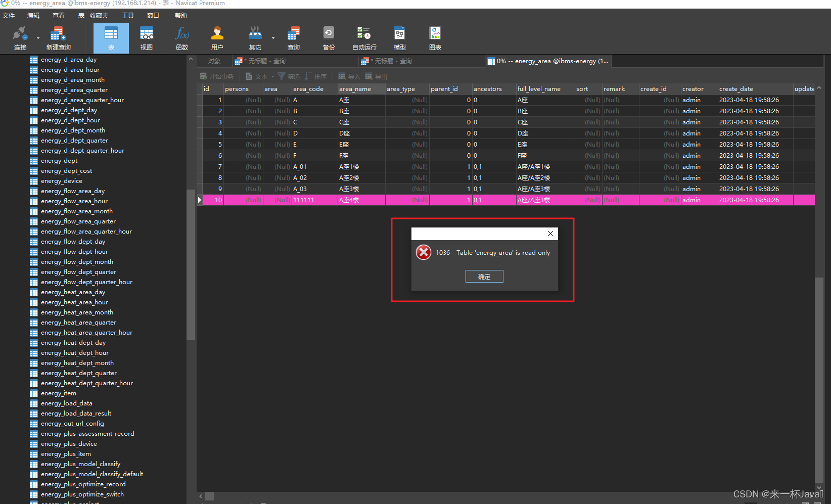Select row 5 via its id cell
Viewport: 831px width, 504px height.
click(x=213, y=145)
